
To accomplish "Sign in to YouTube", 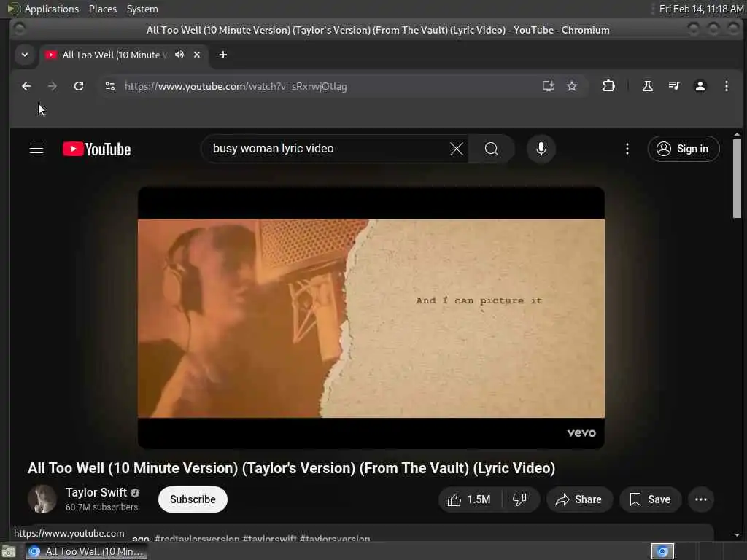I will click(683, 149).
